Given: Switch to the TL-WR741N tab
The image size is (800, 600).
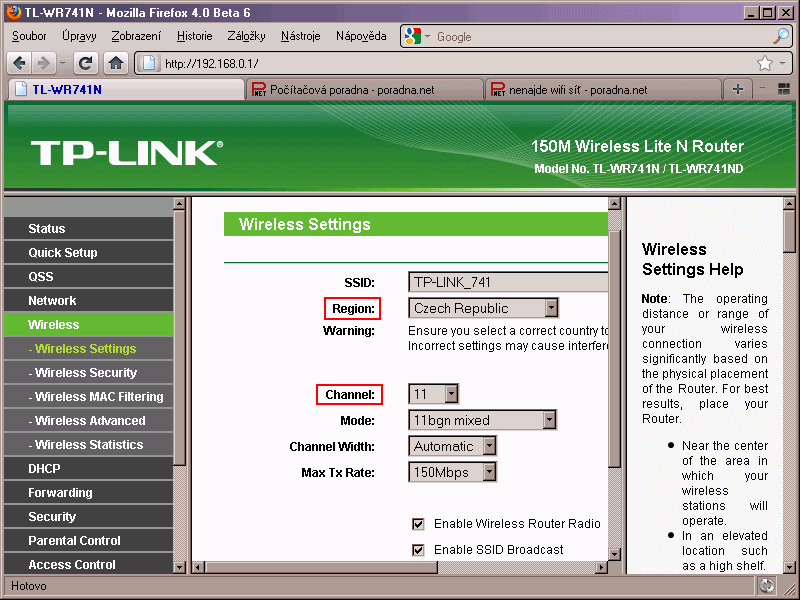Looking at the screenshot, I should coord(127,90).
